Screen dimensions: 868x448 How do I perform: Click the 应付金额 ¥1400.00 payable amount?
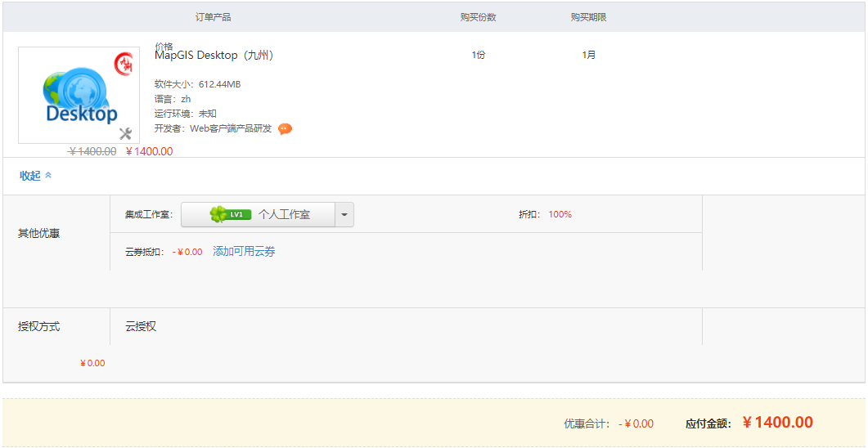click(778, 423)
